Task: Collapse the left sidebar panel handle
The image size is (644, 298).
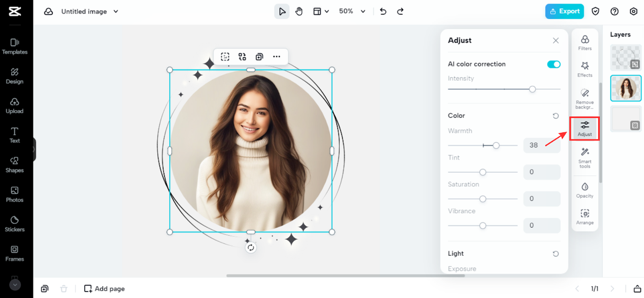Action: point(34,149)
